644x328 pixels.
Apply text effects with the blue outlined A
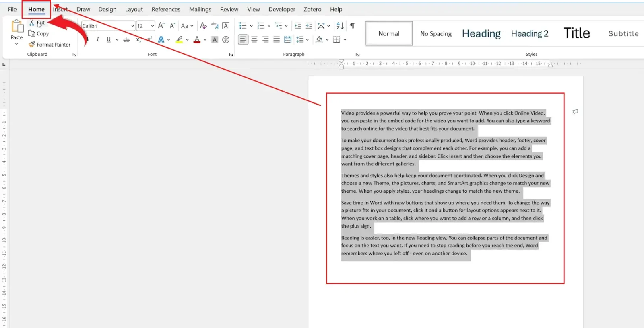pyautogui.click(x=161, y=39)
